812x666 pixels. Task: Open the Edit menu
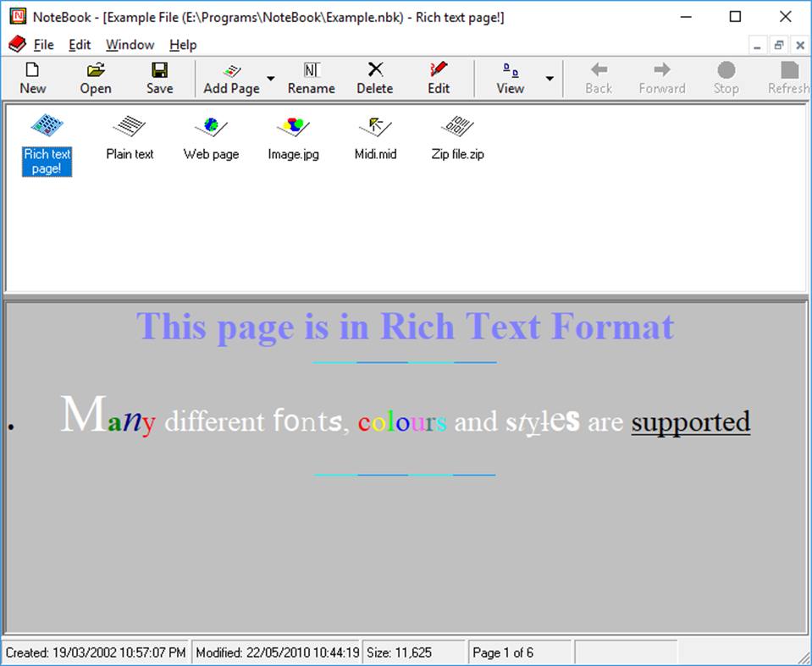pos(80,45)
